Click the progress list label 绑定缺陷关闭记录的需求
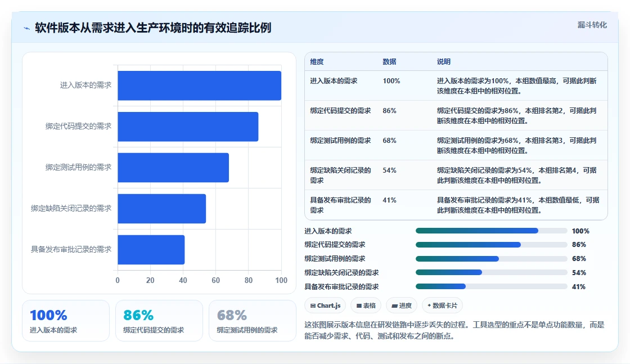630x364 pixels. pyautogui.click(x=341, y=273)
